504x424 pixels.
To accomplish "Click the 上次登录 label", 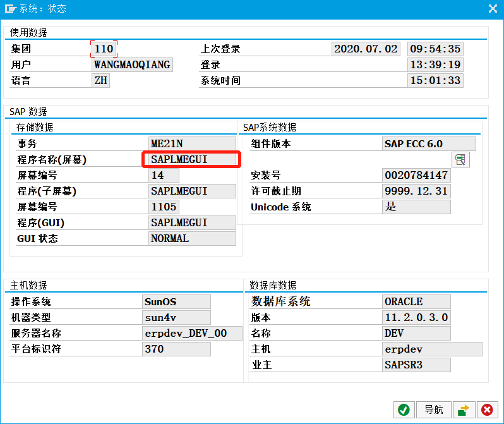I will pyautogui.click(x=220, y=49).
